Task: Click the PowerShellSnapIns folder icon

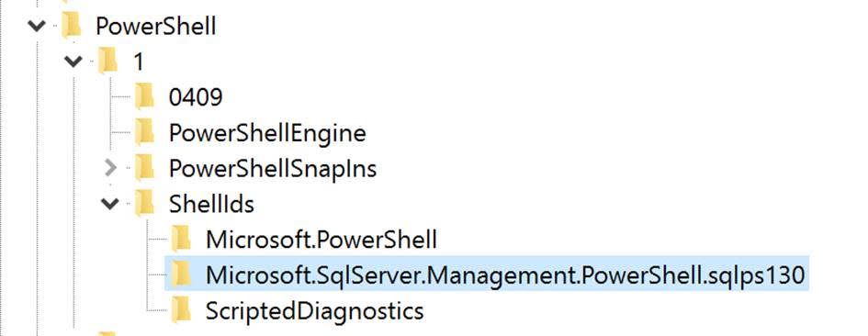Action: [144, 168]
